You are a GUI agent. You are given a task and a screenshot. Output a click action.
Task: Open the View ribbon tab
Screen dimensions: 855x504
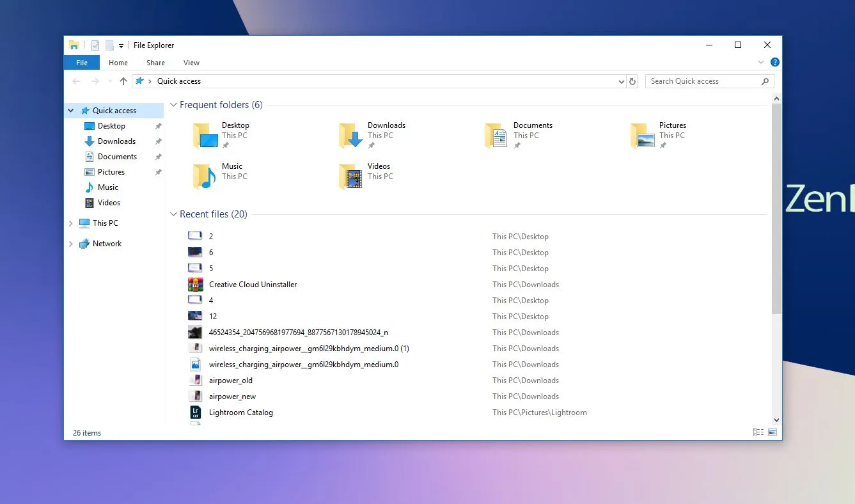(x=191, y=63)
